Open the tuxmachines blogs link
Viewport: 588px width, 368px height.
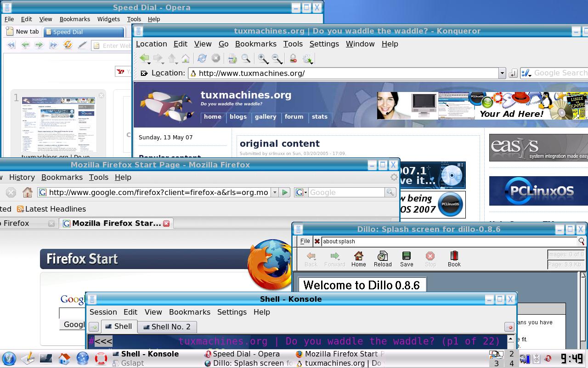click(x=238, y=117)
